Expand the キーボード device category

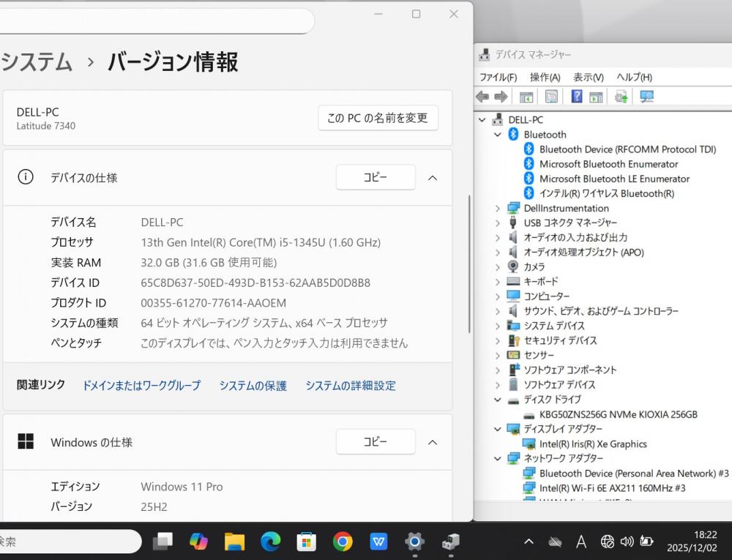click(498, 281)
